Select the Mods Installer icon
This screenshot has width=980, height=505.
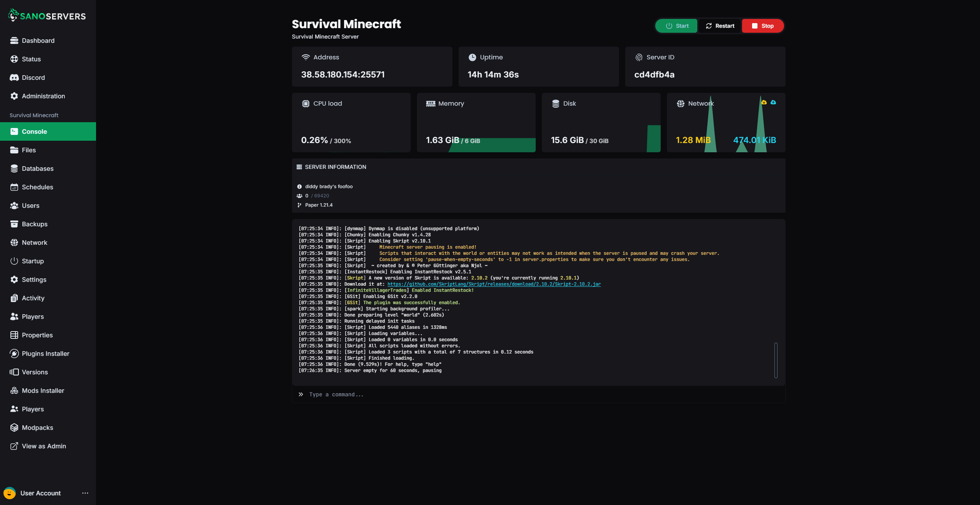click(14, 391)
